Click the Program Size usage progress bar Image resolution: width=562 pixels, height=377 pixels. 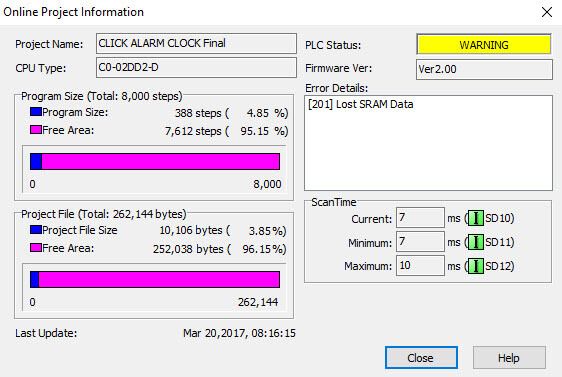155,162
